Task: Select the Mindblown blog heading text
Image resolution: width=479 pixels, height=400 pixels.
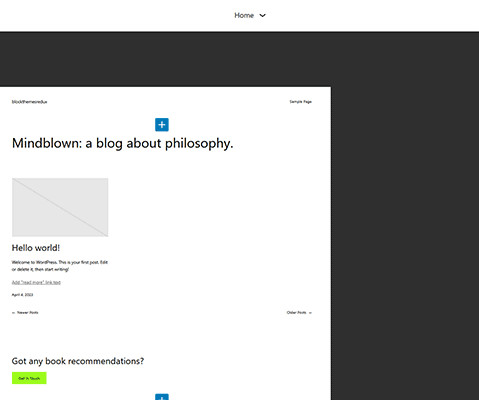Action: pos(122,143)
